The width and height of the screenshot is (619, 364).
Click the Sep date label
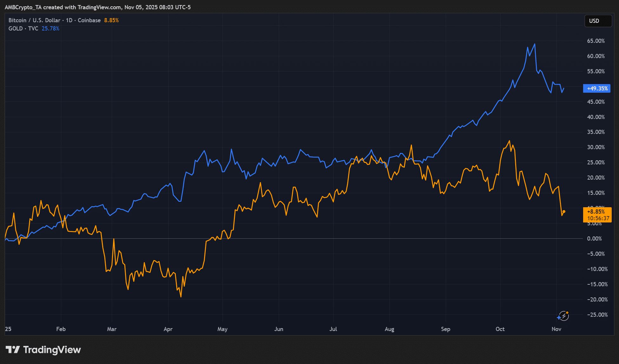446,329
